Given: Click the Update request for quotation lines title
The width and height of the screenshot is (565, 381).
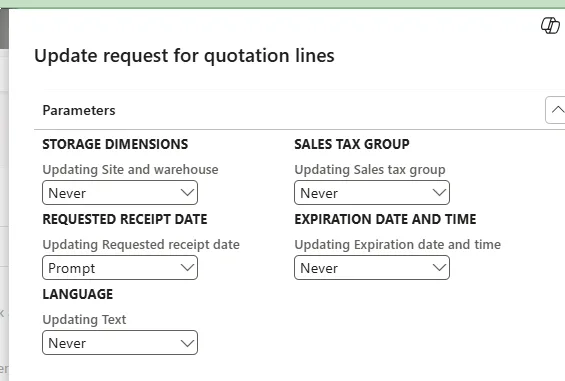Looking at the screenshot, I should (184, 56).
